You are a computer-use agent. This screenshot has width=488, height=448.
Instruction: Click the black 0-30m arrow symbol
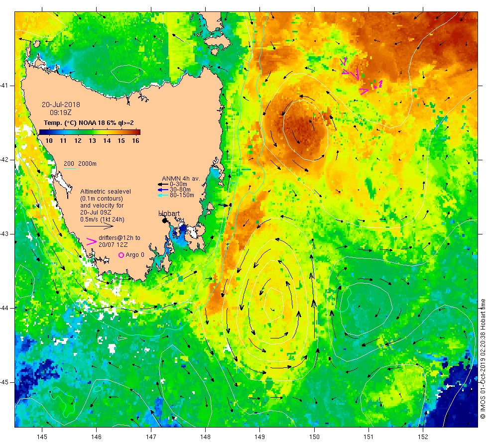tap(163, 185)
